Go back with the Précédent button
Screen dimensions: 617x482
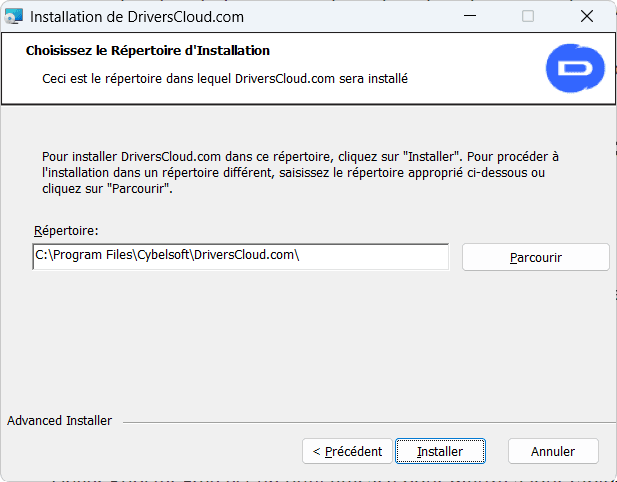tap(347, 451)
